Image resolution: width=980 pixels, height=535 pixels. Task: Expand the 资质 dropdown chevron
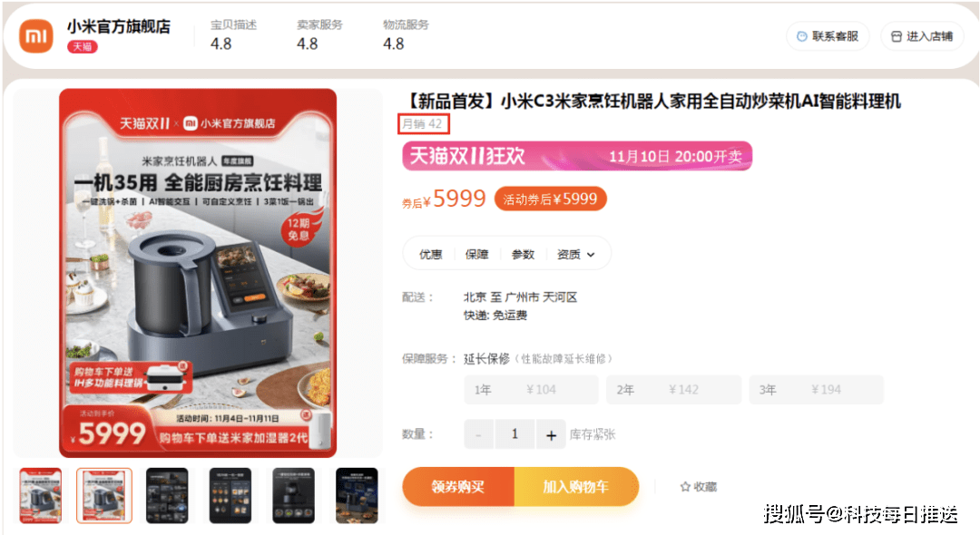pos(591,255)
